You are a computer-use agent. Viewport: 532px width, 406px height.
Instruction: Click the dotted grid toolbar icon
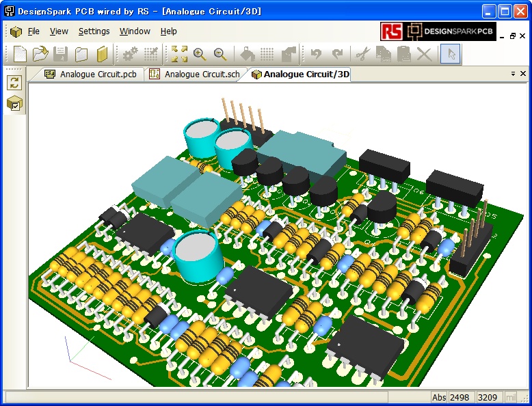click(267, 54)
